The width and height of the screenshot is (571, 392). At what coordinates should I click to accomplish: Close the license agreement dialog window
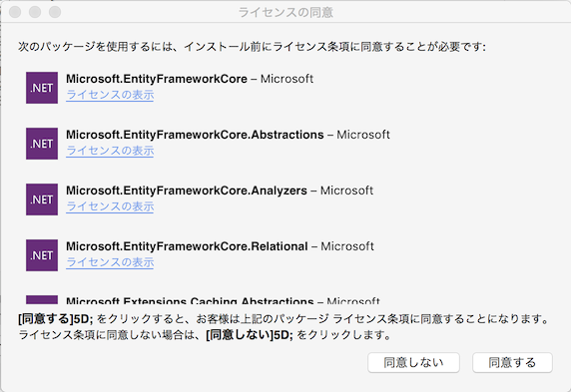coord(15,12)
